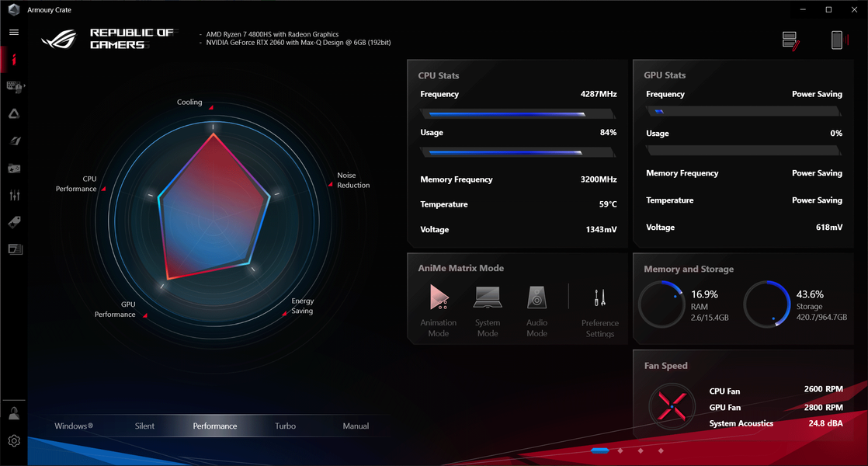
Task: Go to the third dashboard page dot
Action: [x=641, y=450]
